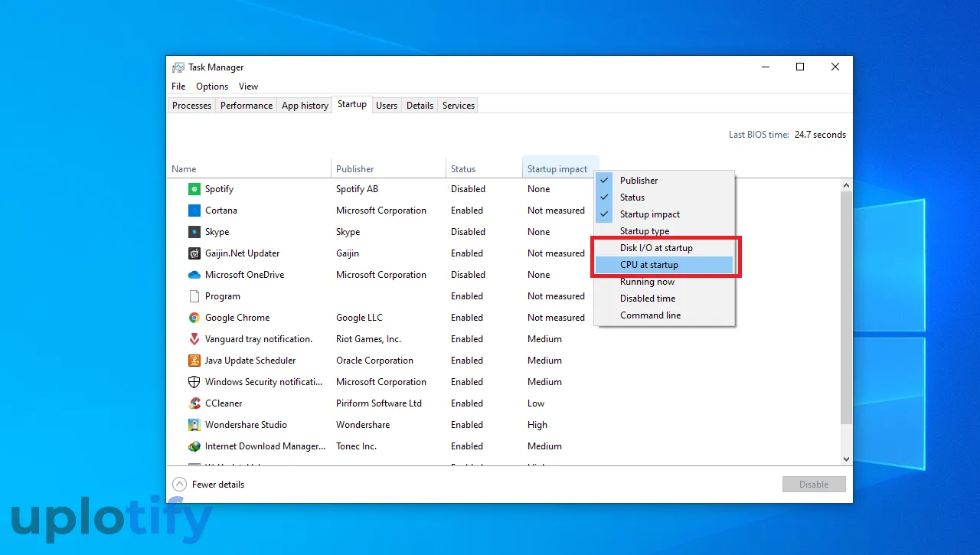980x555 pixels.
Task: Click the Gaijin.Net Updater icon
Action: tap(194, 253)
